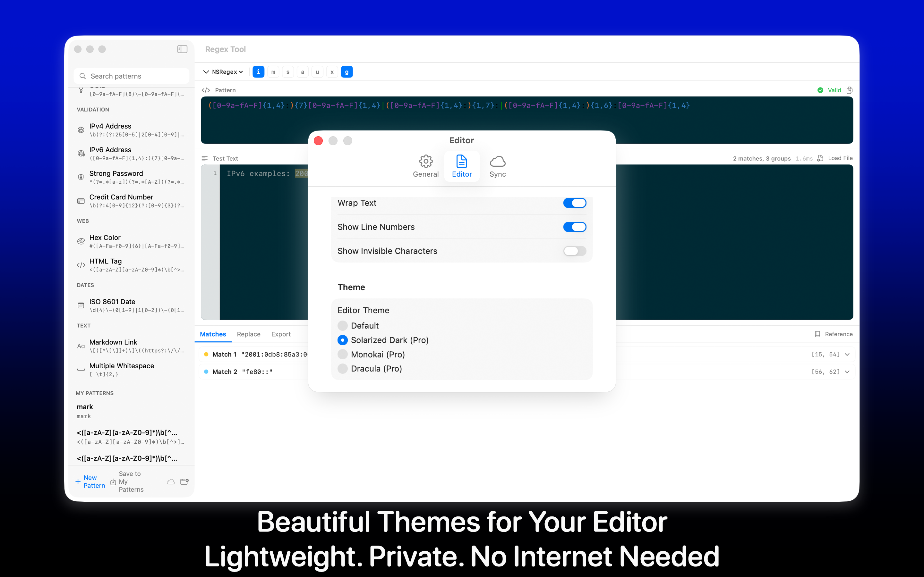Viewport: 924px width, 577px height.
Task: Click the Search patterns input field
Action: (131, 76)
